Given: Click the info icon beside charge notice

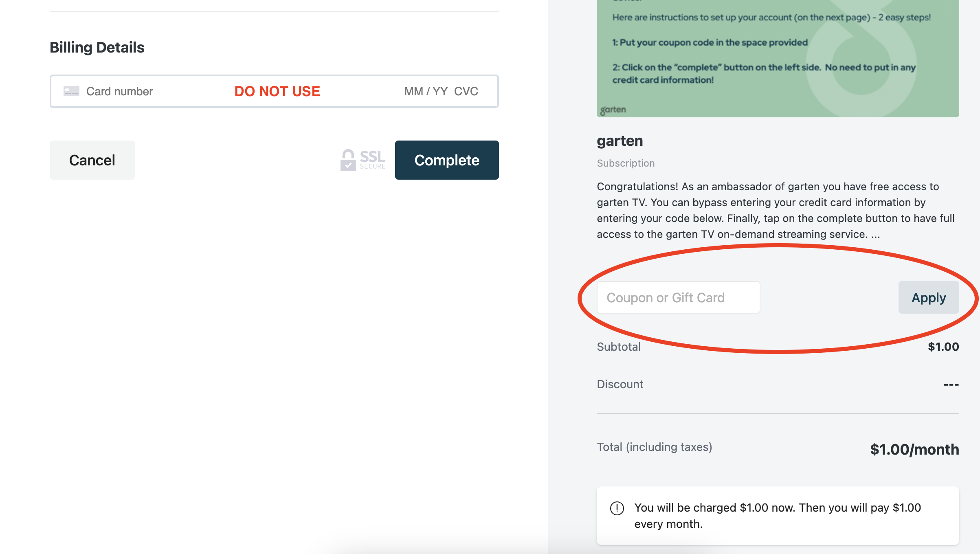Looking at the screenshot, I should coord(617,508).
